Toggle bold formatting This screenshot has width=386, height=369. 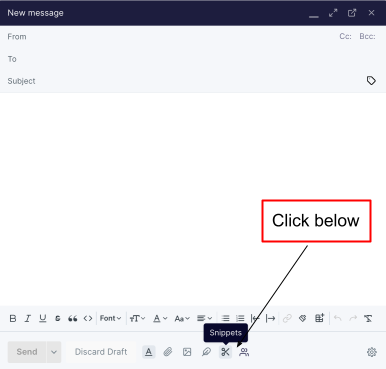pos(13,318)
